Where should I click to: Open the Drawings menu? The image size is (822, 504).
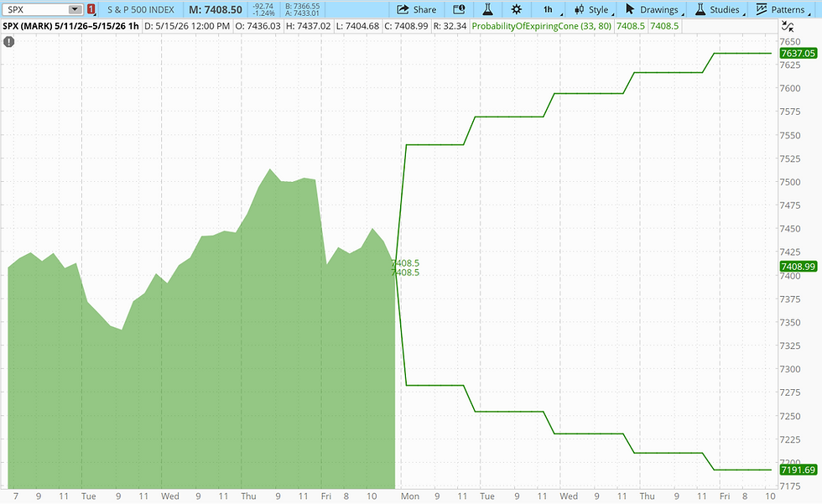[653, 9]
